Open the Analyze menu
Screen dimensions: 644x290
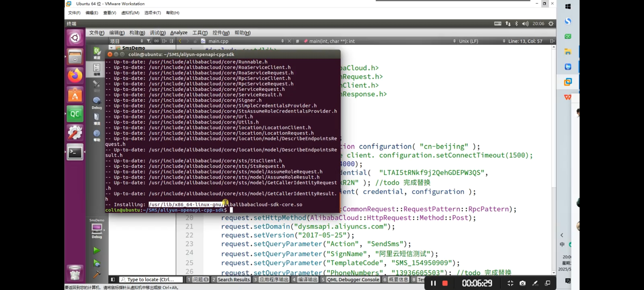point(179,32)
